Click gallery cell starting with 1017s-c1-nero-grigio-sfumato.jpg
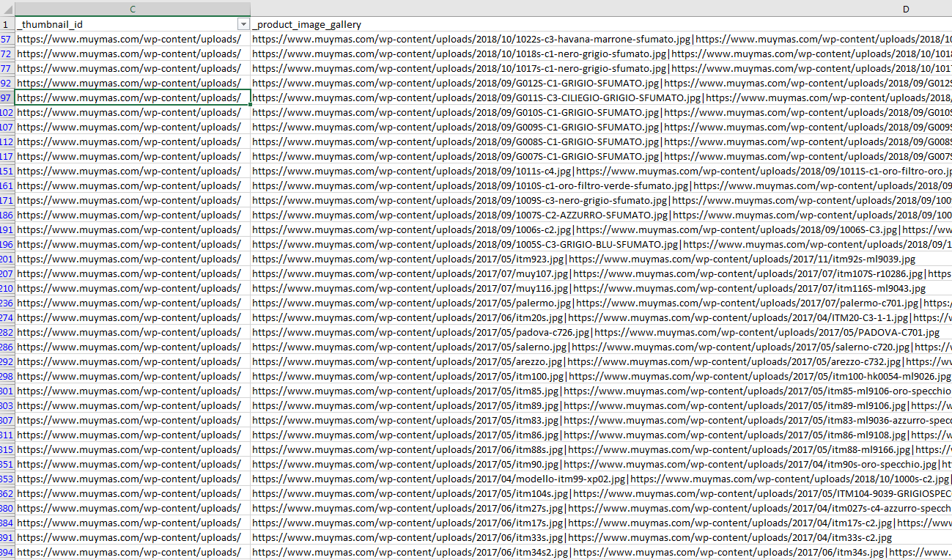The image size is (952, 560). pyautogui.click(x=601, y=68)
